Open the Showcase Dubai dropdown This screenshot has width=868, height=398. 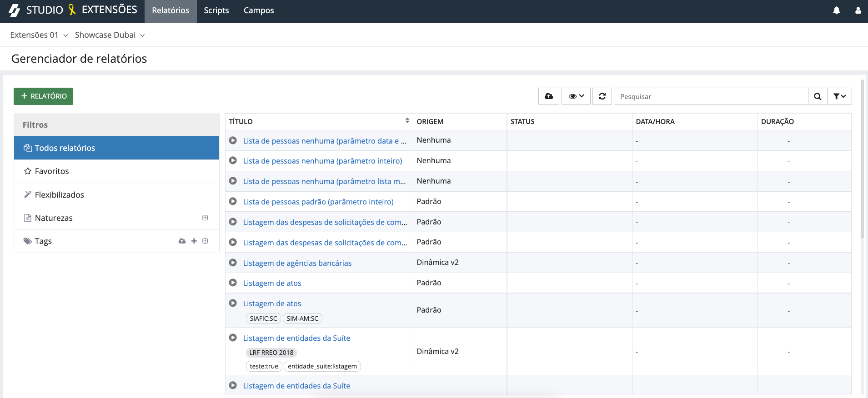click(110, 35)
